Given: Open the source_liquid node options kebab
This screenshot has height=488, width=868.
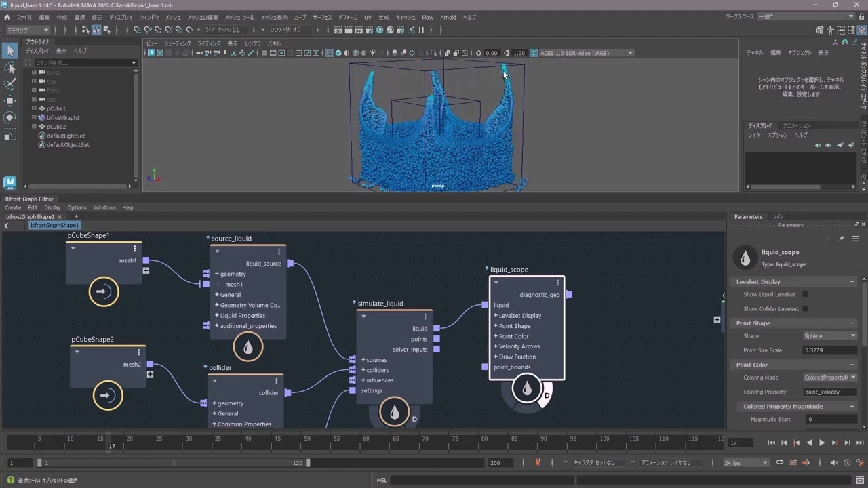Looking at the screenshot, I should 279,251.
